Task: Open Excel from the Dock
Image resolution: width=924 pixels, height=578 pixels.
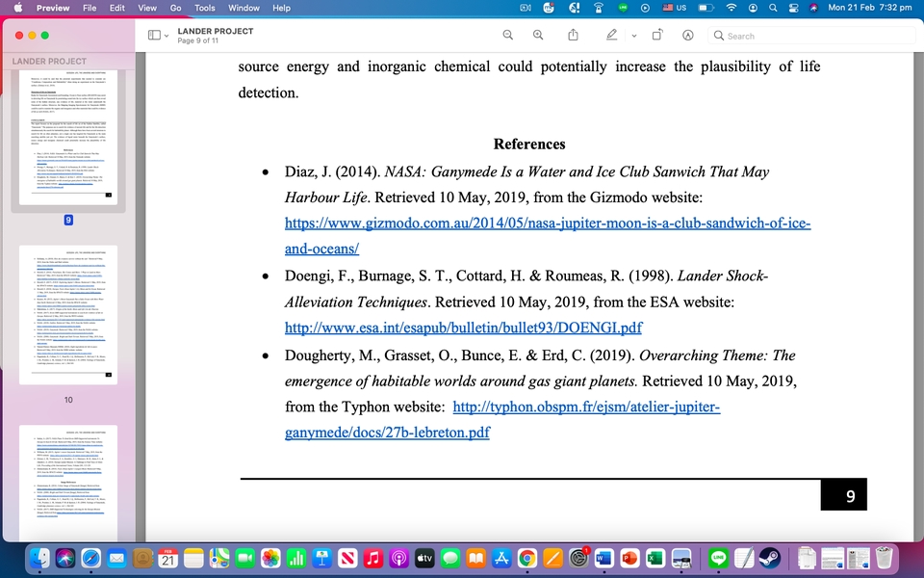Action: (655, 558)
